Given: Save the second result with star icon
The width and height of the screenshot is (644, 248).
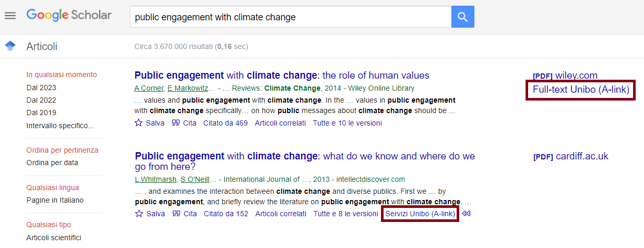Looking at the screenshot, I should (x=139, y=214).
